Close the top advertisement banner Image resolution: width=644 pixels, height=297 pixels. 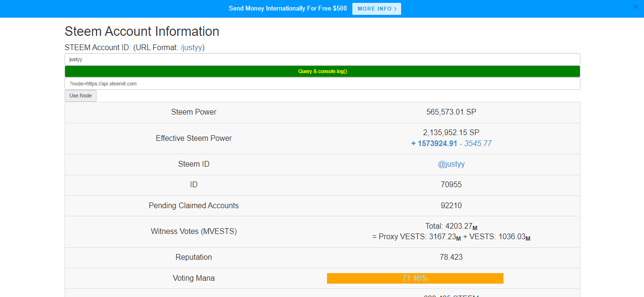(635, 7)
